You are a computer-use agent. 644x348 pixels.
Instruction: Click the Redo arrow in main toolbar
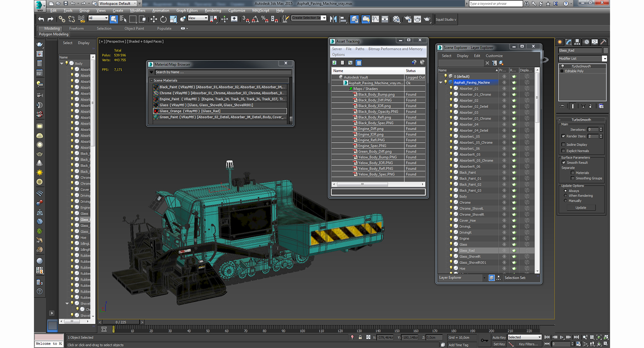click(x=50, y=19)
